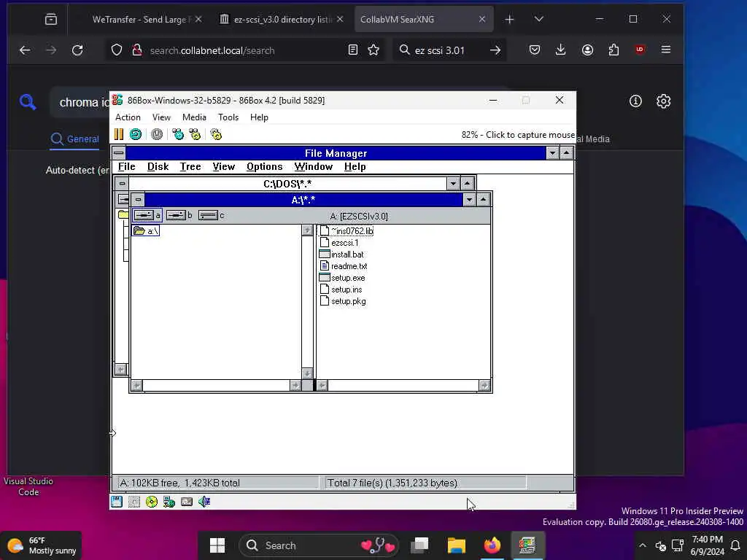The image size is (747, 560).
Task: Send Ctrl+Alt+Del to the guest
Action: pyautogui.click(x=178, y=134)
